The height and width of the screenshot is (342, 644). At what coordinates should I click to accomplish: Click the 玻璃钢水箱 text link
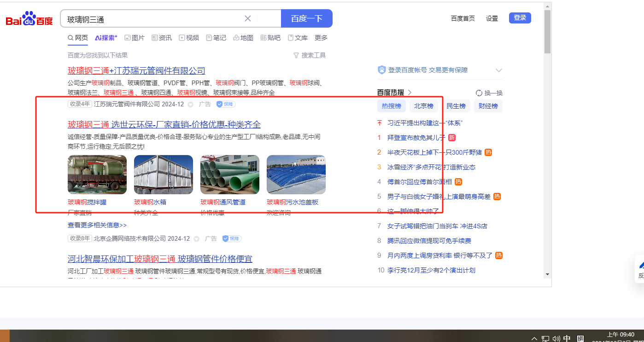coord(150,202)
